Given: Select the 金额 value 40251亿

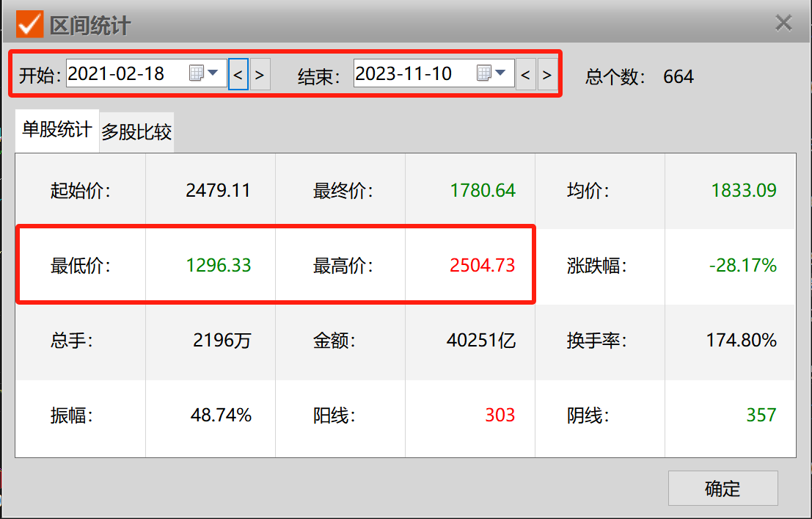Looking at the screenshot, I should 481,340.
